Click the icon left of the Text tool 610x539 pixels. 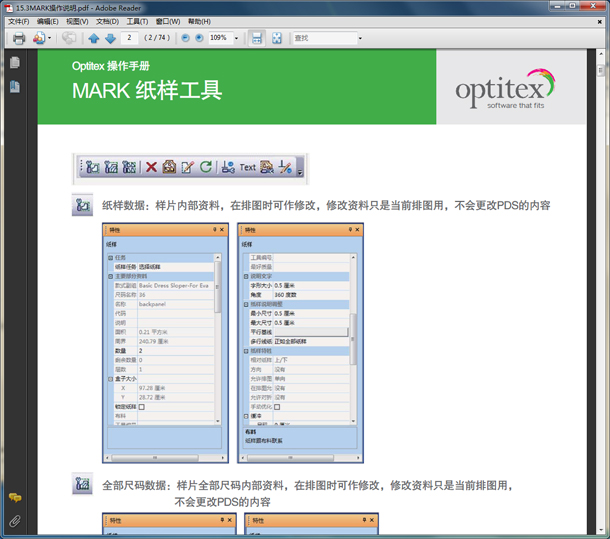(228, 167)
